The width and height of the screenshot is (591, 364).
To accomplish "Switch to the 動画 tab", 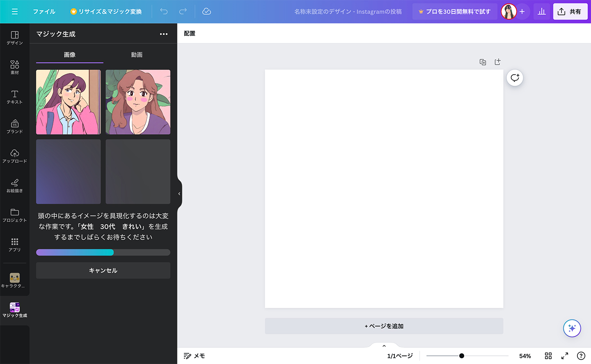I will click(137, 55).
